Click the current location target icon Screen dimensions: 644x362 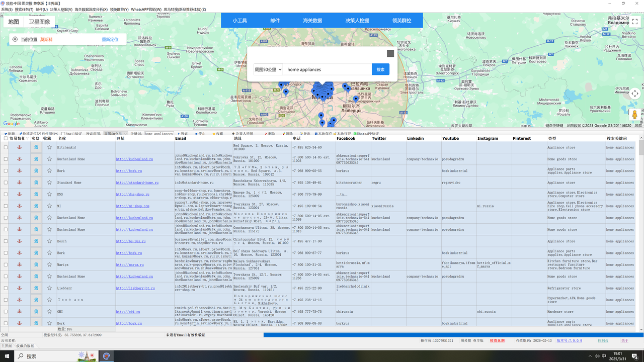coord(15,39)
